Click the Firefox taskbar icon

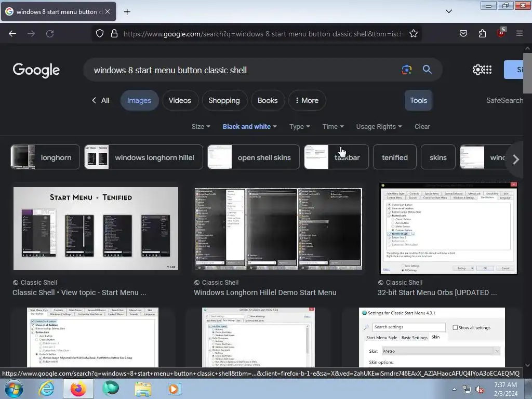coord(78,389)
